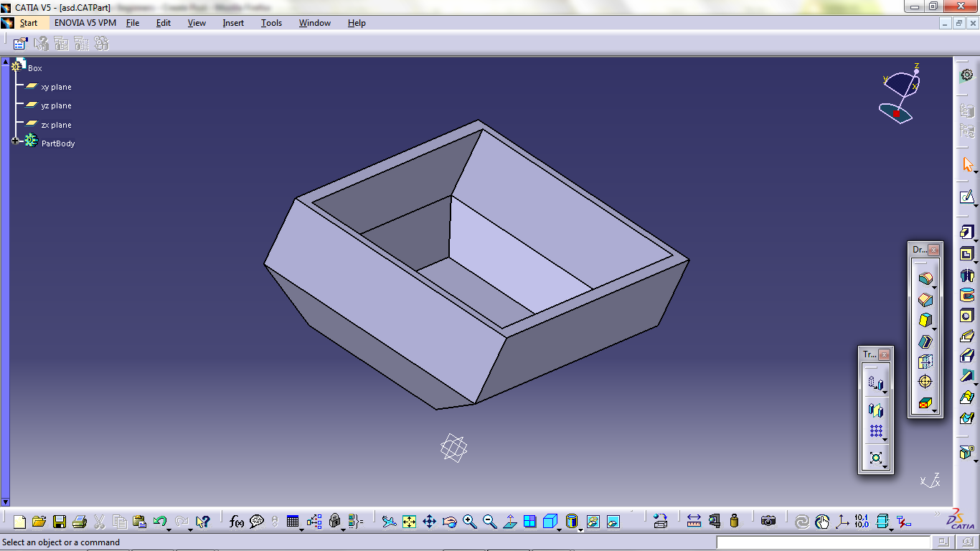Open the Shell tool
The height and width of the screenshot is (551, 980).
point(925,340)
